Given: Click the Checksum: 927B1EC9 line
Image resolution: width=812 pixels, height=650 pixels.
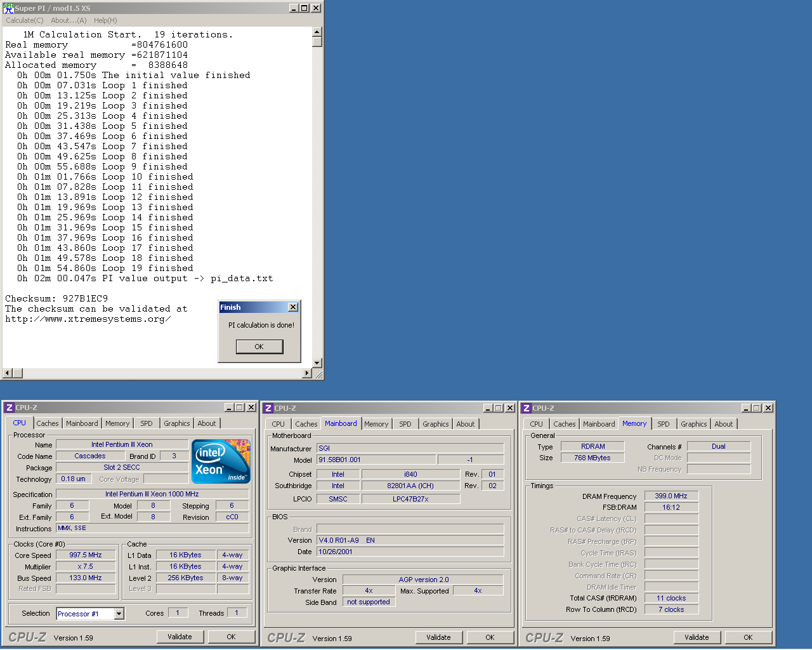Looking at the screenshot, I should [56, 298].
